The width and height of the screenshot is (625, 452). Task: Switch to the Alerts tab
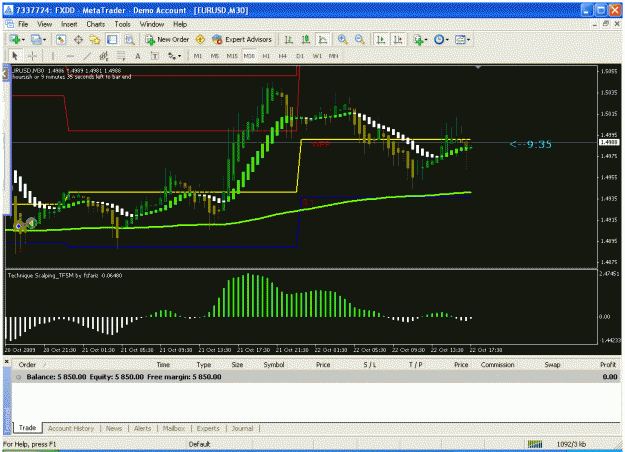point(142,428)
